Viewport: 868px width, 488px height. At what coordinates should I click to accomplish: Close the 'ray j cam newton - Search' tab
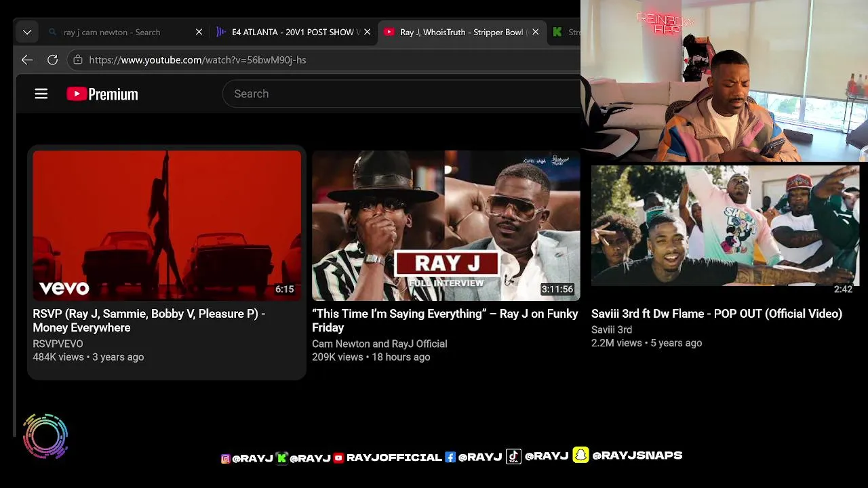click(x=199, y=32)
